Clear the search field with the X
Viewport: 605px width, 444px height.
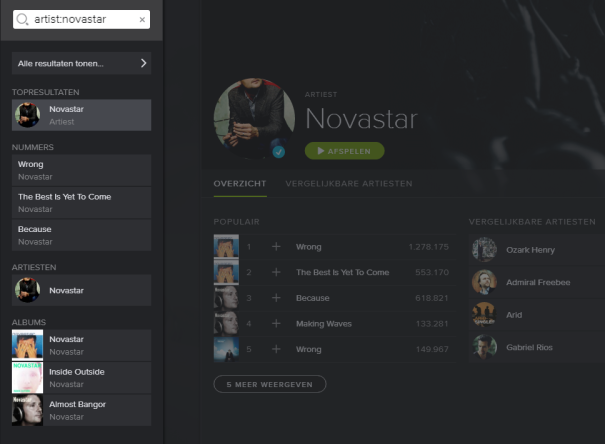click(x=142, y=20)
